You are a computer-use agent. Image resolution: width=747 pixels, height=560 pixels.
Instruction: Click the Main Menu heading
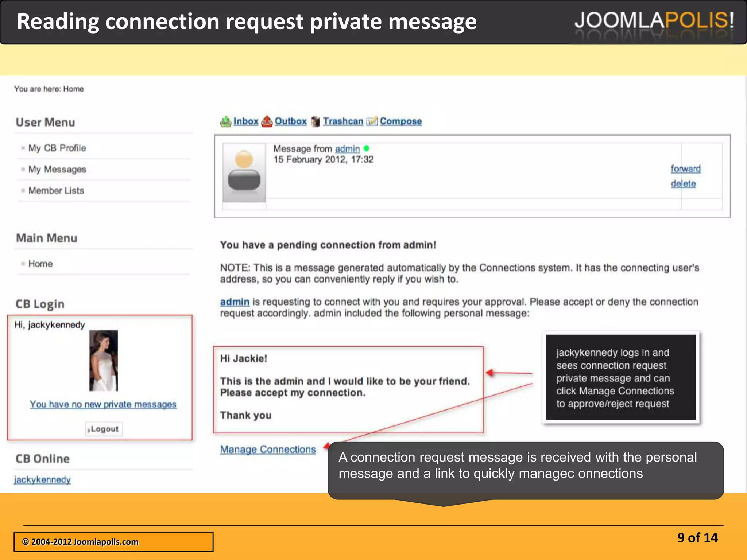coord(47,238)
